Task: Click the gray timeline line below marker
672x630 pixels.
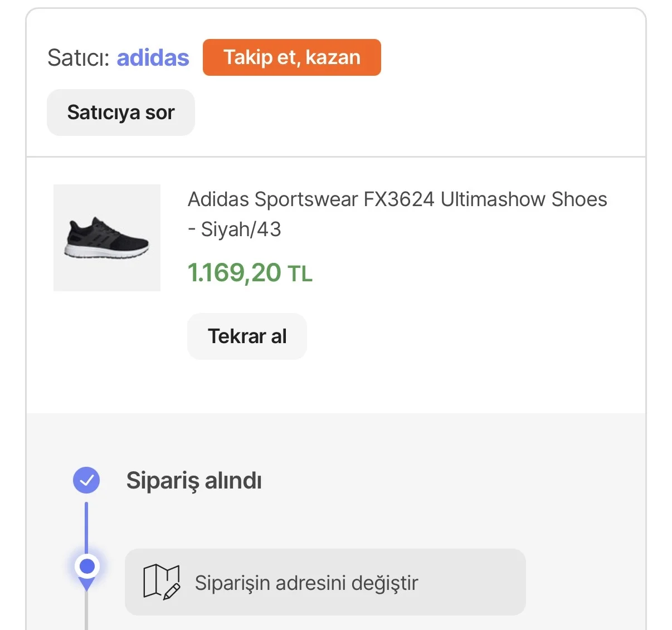Action: pos(86,613)
